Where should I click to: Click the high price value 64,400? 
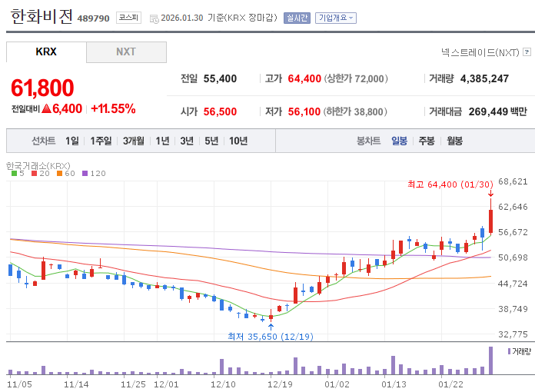304,79
